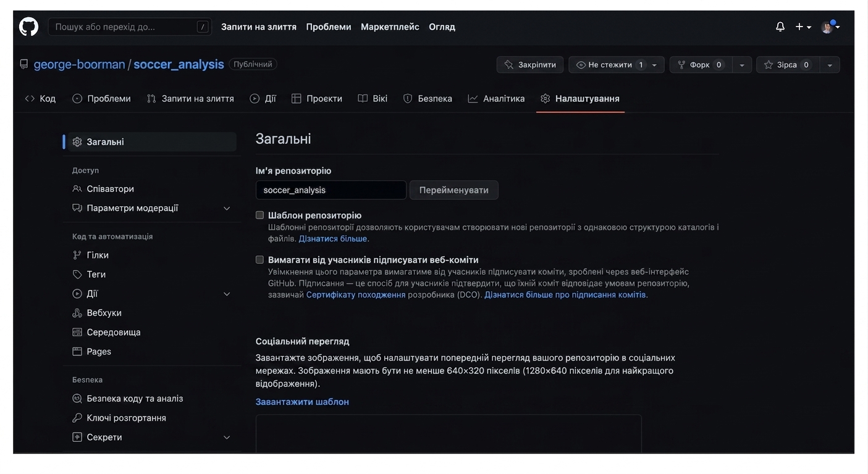Click the Аналітика tab graph icon
The image size is (868, 474).
point(473,98)
